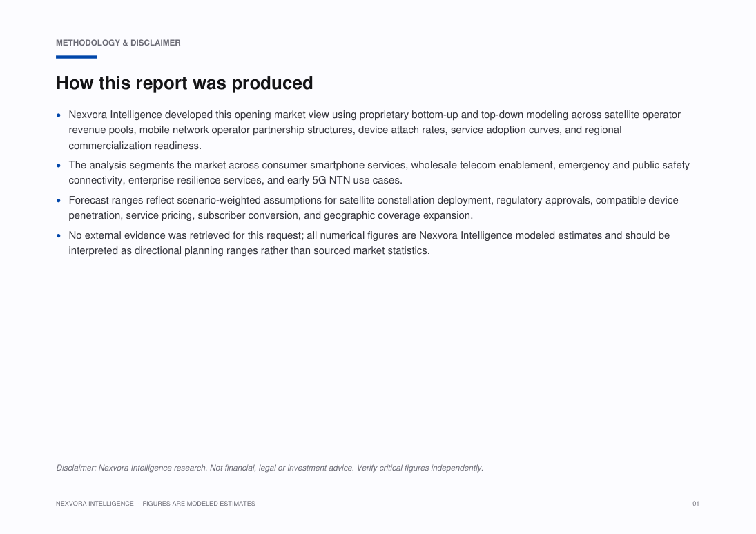The image size is (756, 534).
Task: Click the 'FIGURES ARE MODELED ESTIMATES' footer text
Action: (x=199, y=504)
